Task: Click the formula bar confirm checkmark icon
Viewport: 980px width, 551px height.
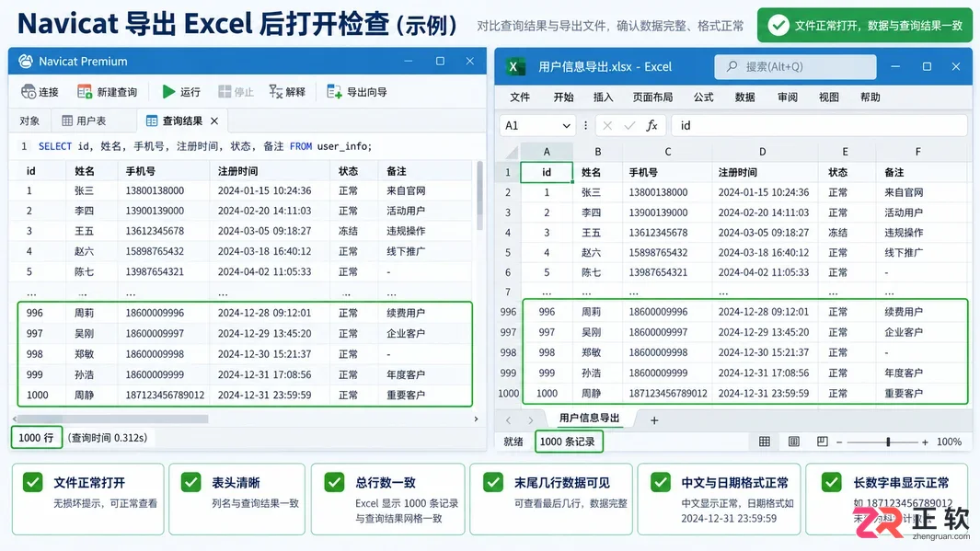Action: pyautogui.click(x=629, y=126)
